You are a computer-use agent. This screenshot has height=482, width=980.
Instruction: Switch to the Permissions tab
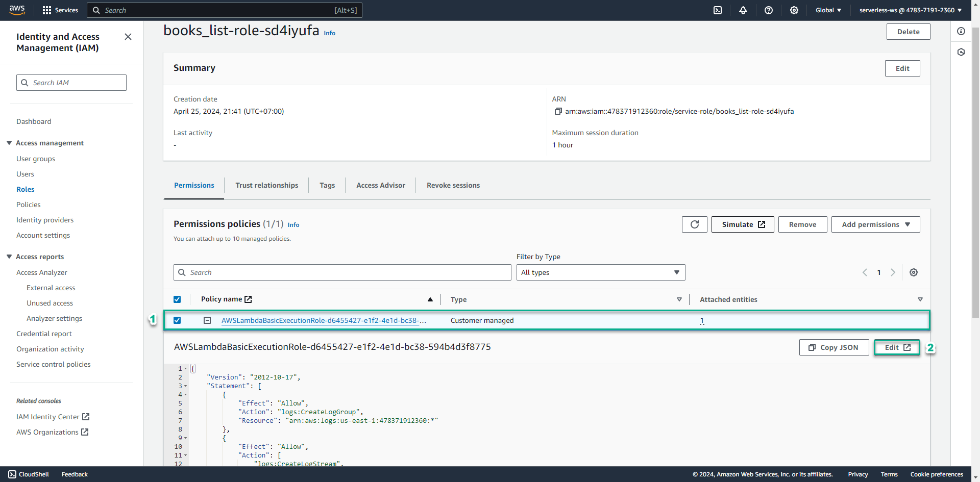point(194,185)
